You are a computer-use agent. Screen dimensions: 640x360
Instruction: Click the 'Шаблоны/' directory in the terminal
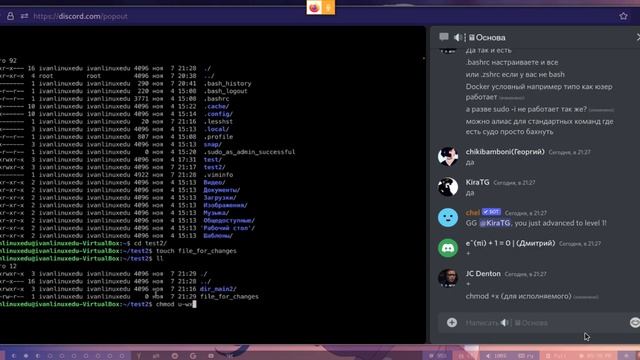[218, 236]
